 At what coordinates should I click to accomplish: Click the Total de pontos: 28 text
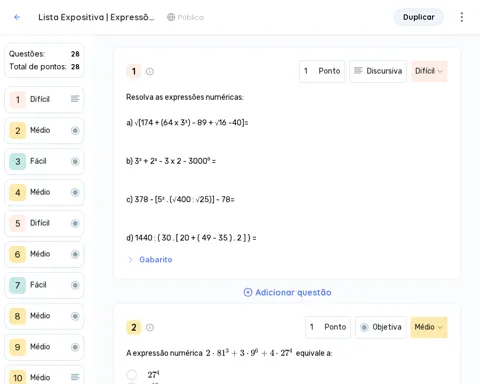(44, 67)
